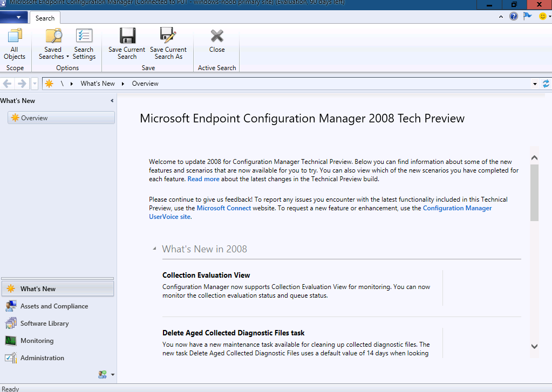Click the Assets and Compliance workspace icon

pyautogui.click(x=11, y=306)
